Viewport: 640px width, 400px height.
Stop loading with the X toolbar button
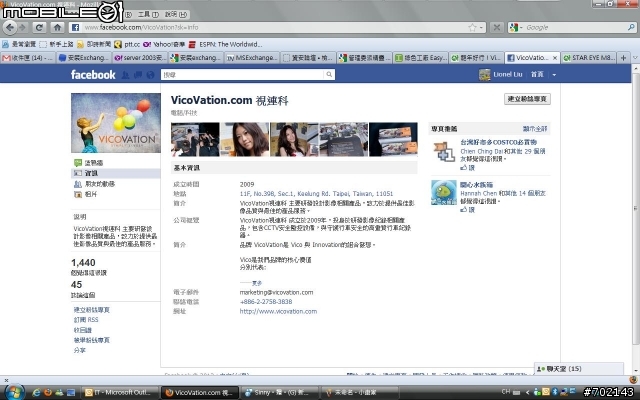(496, 27)
